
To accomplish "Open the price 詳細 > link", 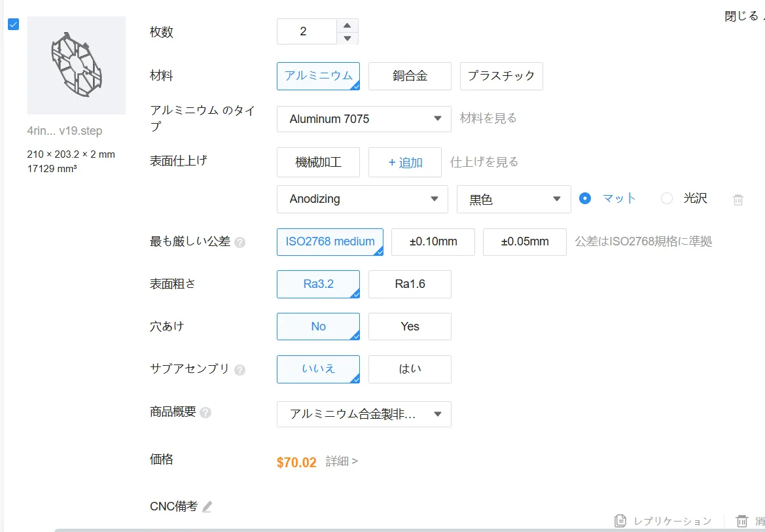I will pyautogui.click(x=342, y=461).
